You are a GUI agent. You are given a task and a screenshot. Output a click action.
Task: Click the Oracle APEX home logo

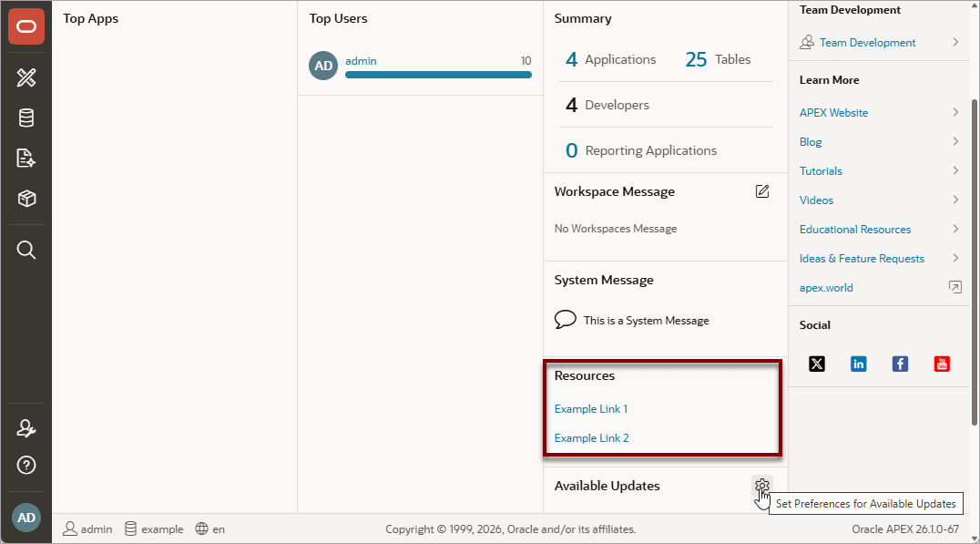[x=26, y=26]
